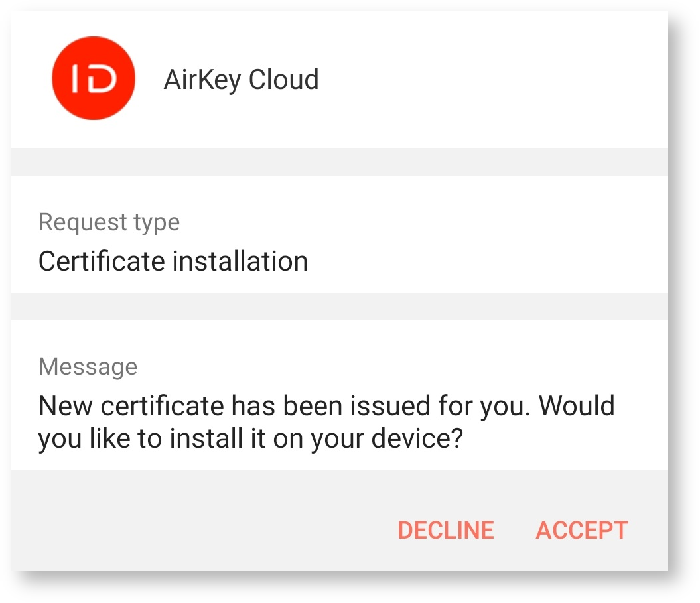
Task: Click the red ID logo icon
Action: (x=94, y=78)
